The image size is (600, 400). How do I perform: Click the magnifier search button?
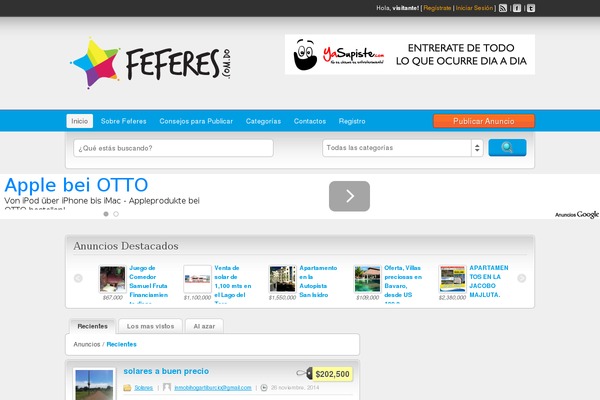tap(507, 148)
